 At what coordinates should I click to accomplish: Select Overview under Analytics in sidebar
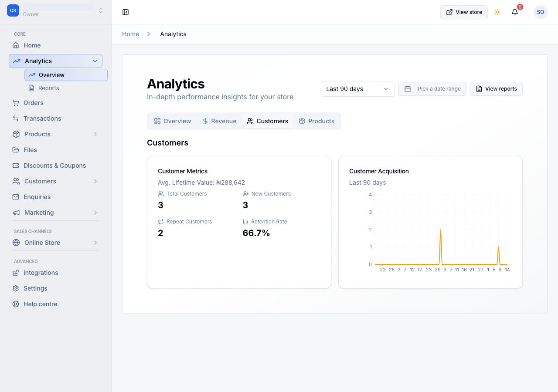(x=66, y=75)
